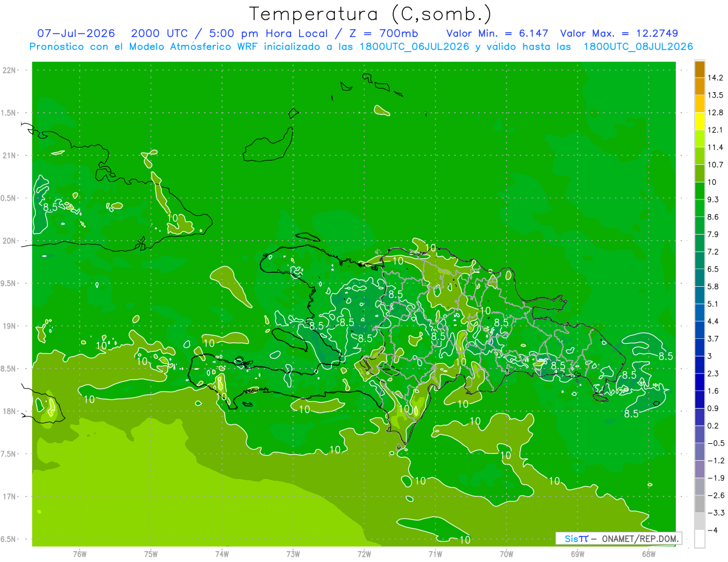Click the "Valor Min. = 6.147" value

click(499, 33)
